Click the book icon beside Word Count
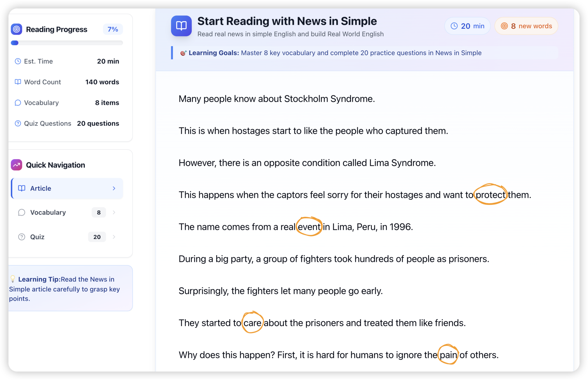This screenshot has width=588, height=380. click(18, 82)
